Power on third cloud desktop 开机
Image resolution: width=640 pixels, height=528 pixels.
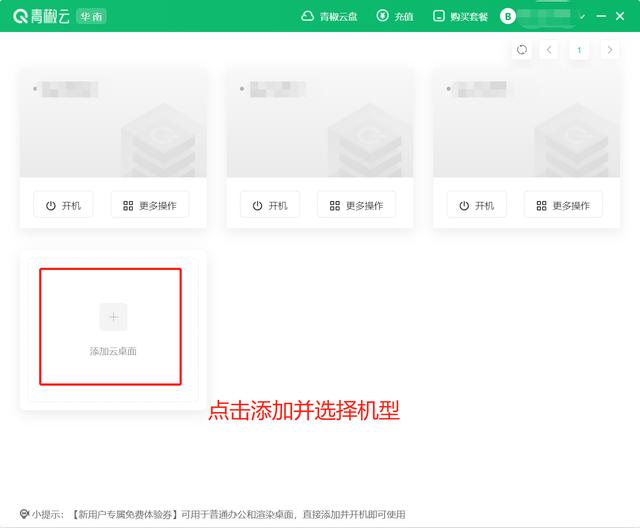pos(476,205)
